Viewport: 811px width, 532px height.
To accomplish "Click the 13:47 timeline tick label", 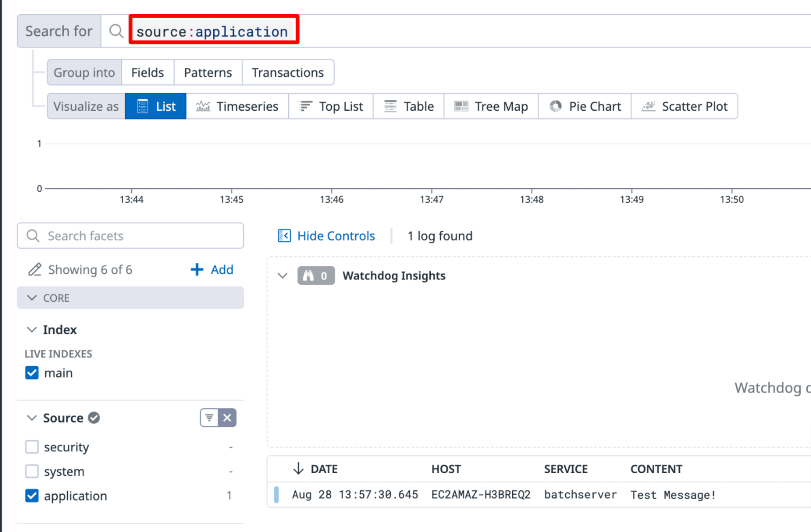I will pos(431,199).
